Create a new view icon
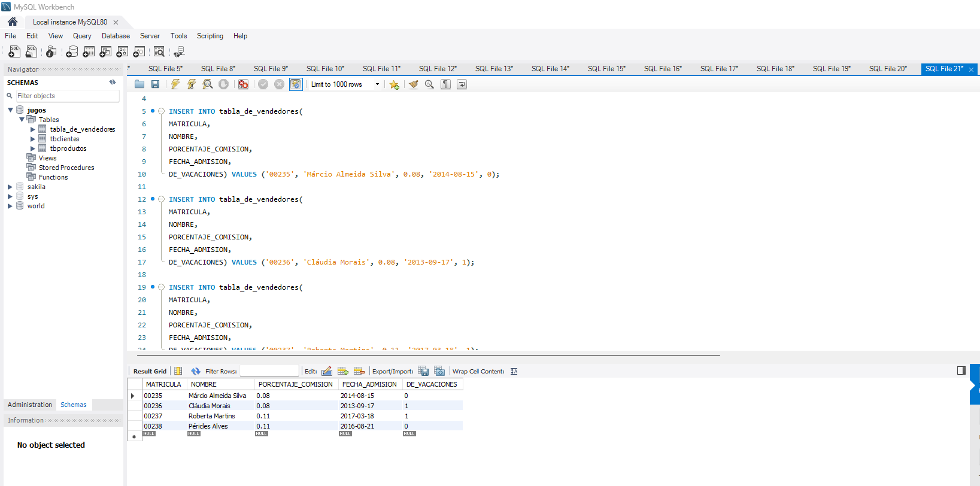Screen dimensions: 980x486 pos(105,52)
